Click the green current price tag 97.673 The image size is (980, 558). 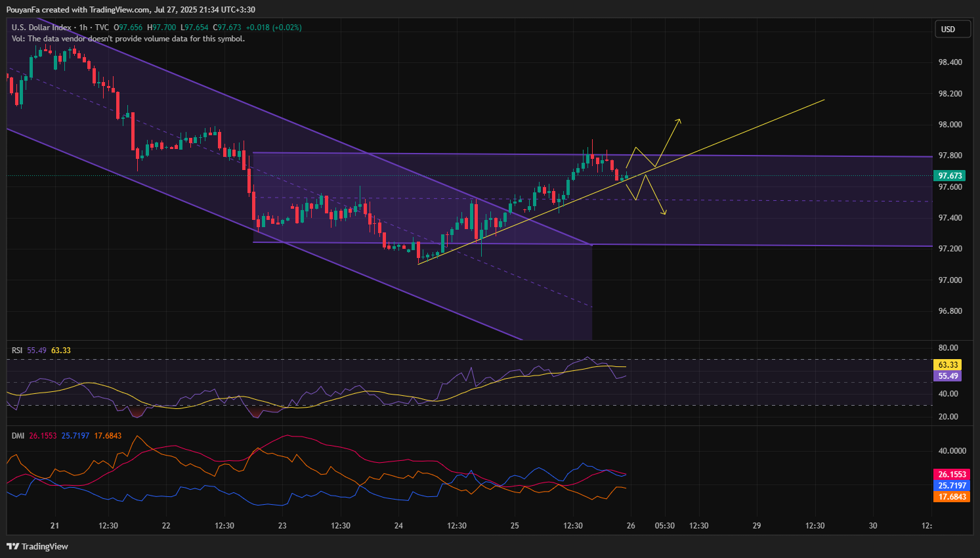950,176
